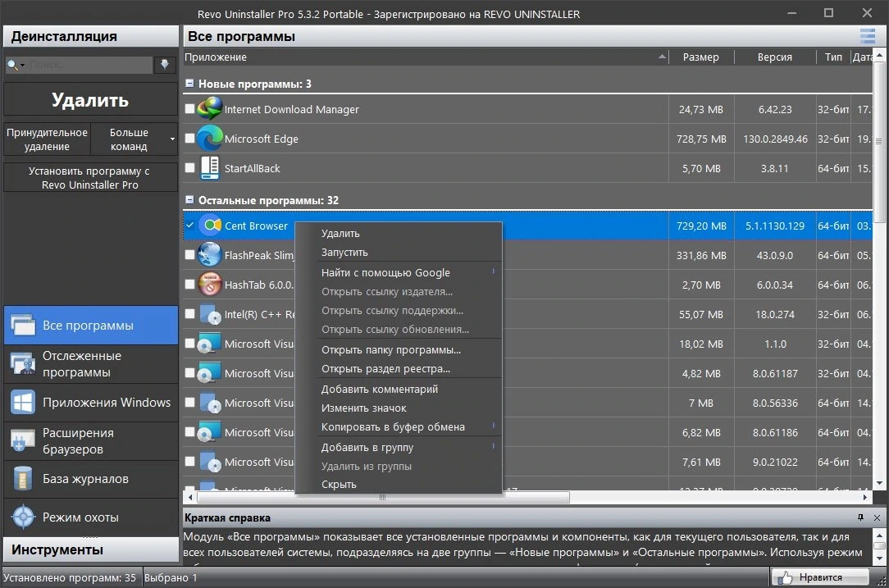Focus the search input field
This screenshot has width=889, height=588.
89,65
